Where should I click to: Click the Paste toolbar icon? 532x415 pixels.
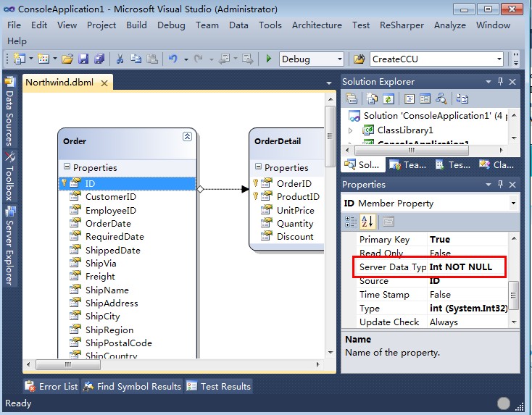[152, 59]
